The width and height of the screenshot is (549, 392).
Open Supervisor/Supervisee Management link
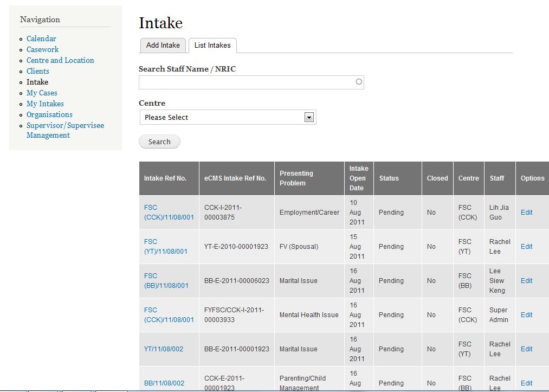[65, 130]
